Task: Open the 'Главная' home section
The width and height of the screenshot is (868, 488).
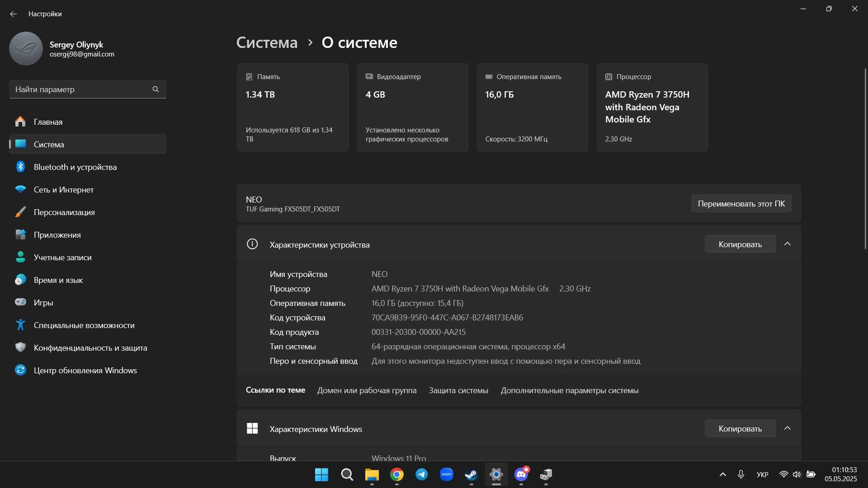Action: 88,122
